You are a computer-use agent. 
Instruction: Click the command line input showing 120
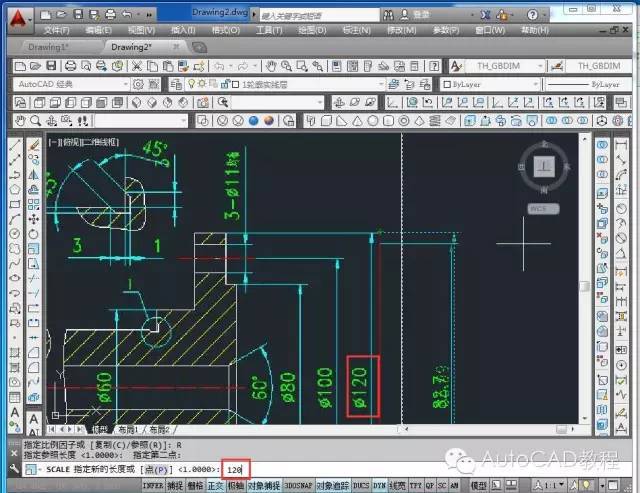(x=236, y=470)
